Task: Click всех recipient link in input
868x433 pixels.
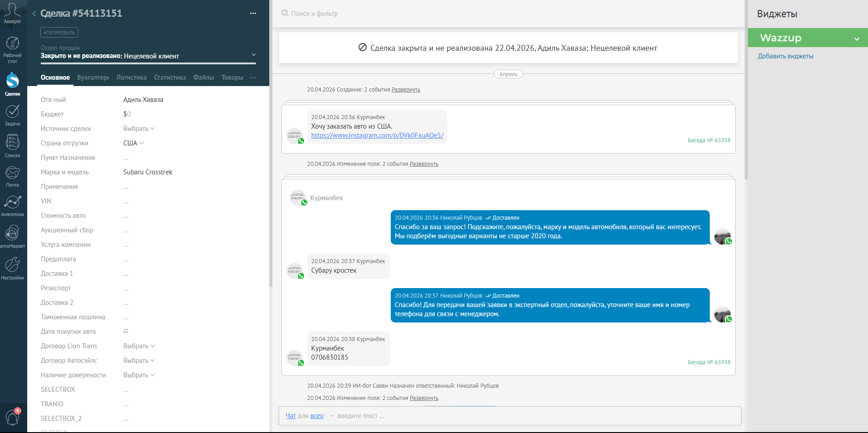Action: 317,416
